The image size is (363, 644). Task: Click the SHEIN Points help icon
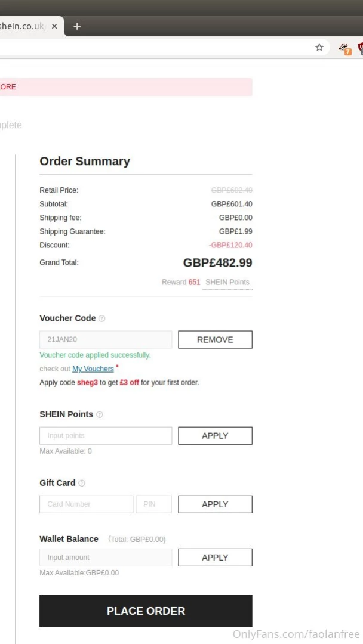pos(100,414)
